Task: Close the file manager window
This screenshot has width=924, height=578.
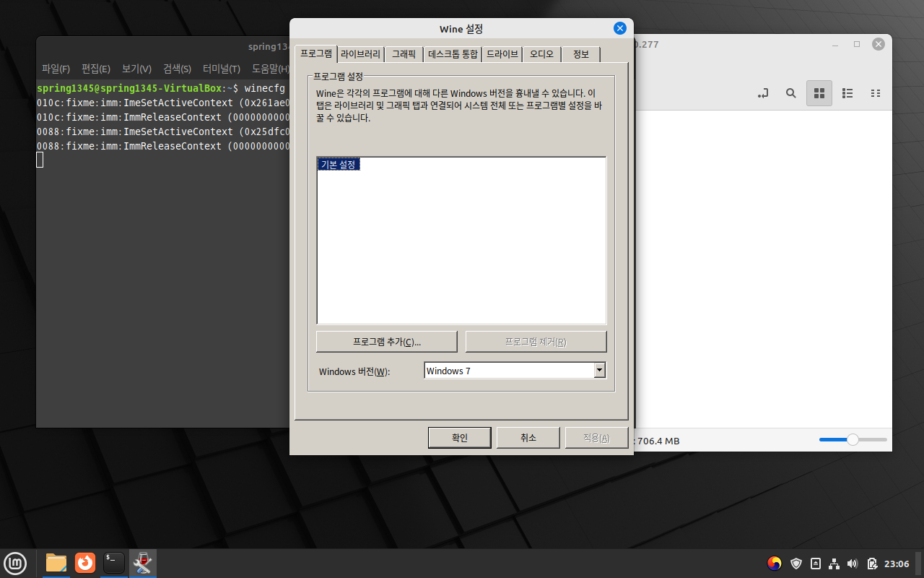Action: tap(879, 44)
